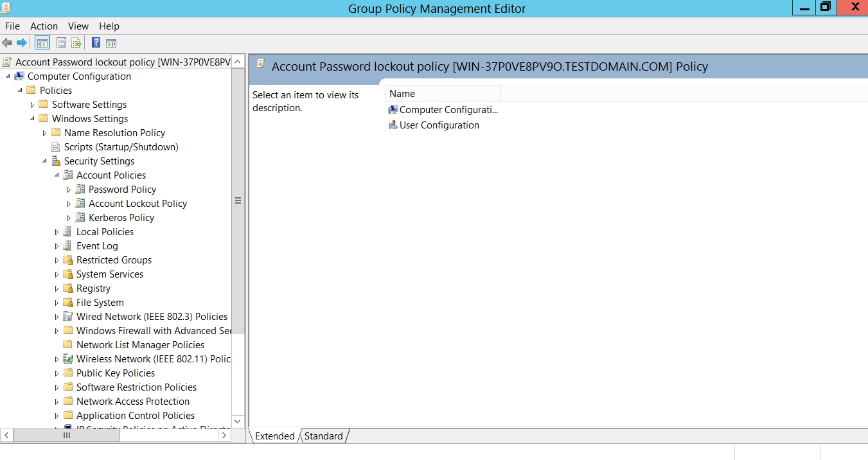Click the Back arrow in toolbar
The height and width of the screenshot is (460, 868).
[7, 43]
